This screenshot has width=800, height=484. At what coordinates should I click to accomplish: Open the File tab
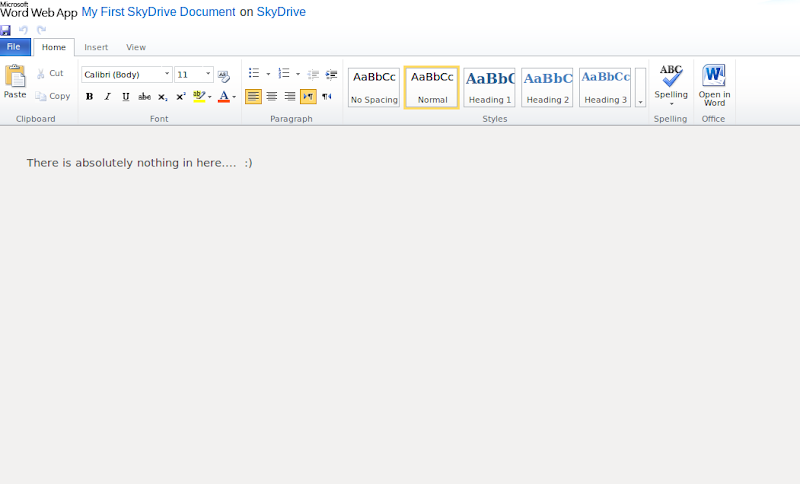pos(15,47)
